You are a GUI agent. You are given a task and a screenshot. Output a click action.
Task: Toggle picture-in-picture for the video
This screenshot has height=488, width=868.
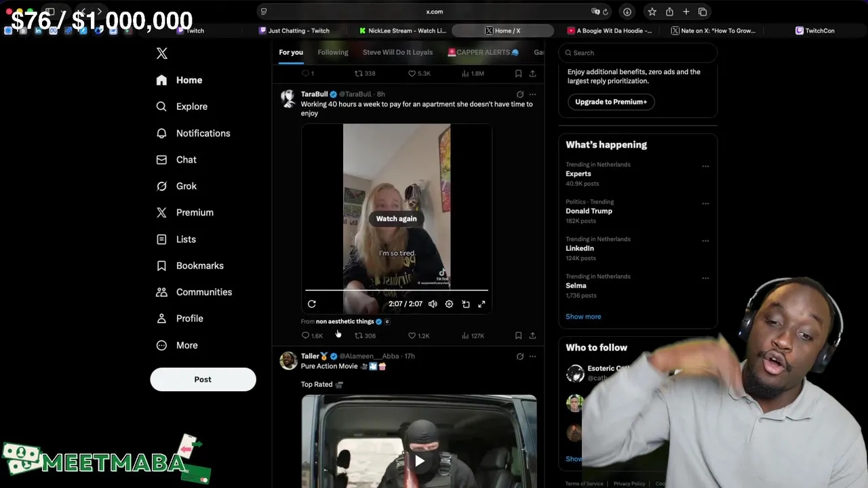pyautogui.click(x=466, y=304)
